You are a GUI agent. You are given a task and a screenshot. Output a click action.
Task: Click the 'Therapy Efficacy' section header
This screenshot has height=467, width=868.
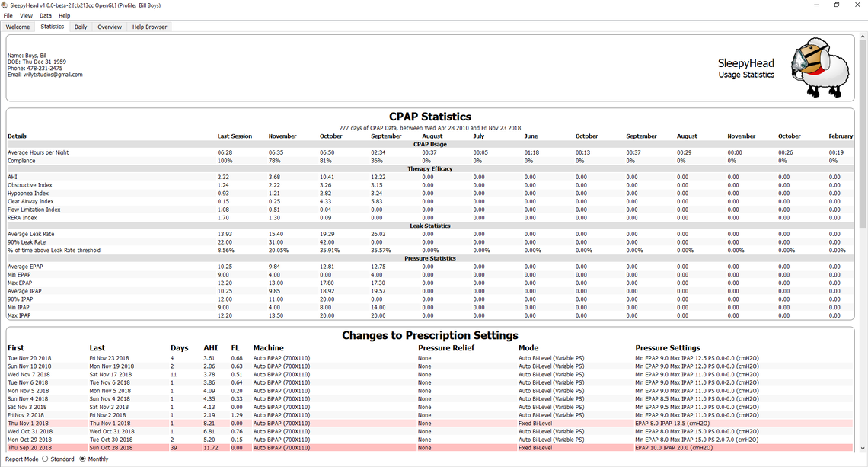click(430, 169)
